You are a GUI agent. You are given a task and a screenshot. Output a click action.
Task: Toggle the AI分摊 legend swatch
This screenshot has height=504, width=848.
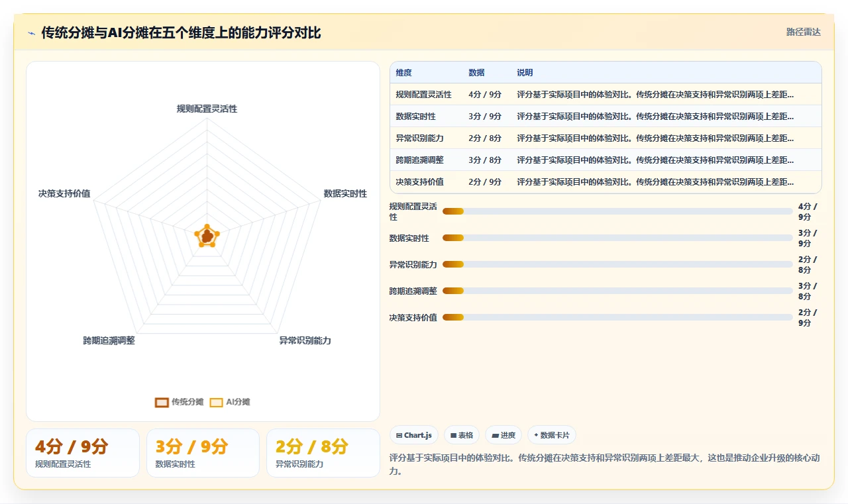pyautogui.click(x=216, y=402)
